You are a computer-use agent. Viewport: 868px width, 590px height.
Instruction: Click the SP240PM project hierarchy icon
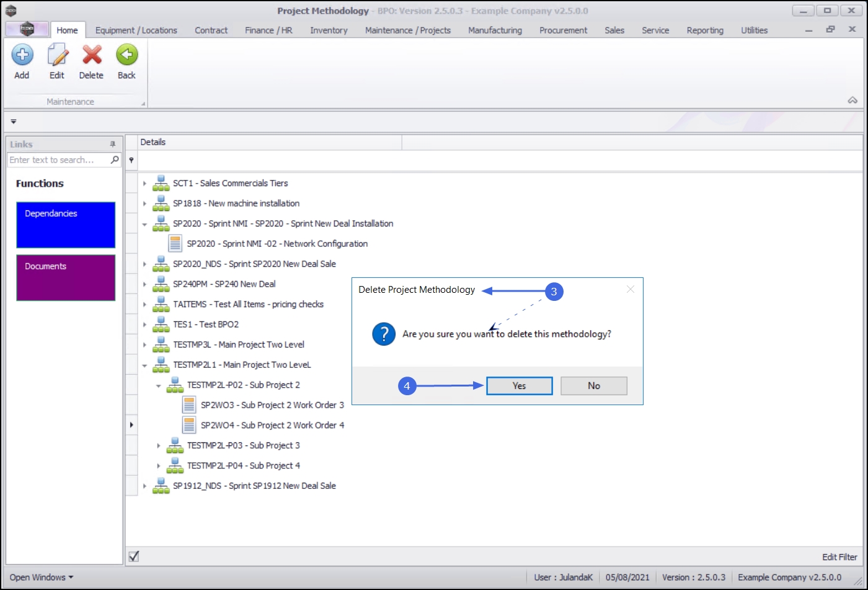pyautogui.click(x=161, y=284)
